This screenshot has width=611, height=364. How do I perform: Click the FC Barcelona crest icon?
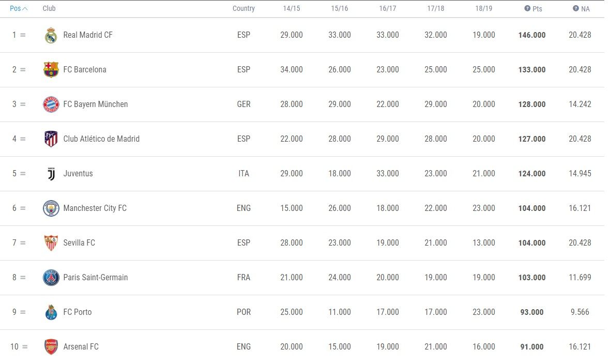point(51,70)
